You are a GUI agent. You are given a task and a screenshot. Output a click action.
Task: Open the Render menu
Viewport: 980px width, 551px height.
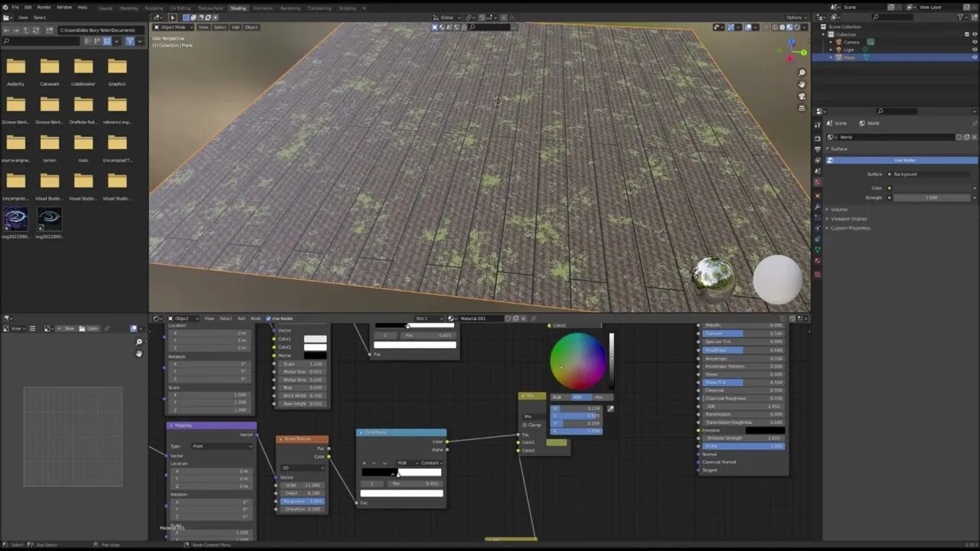coord(44,7)
